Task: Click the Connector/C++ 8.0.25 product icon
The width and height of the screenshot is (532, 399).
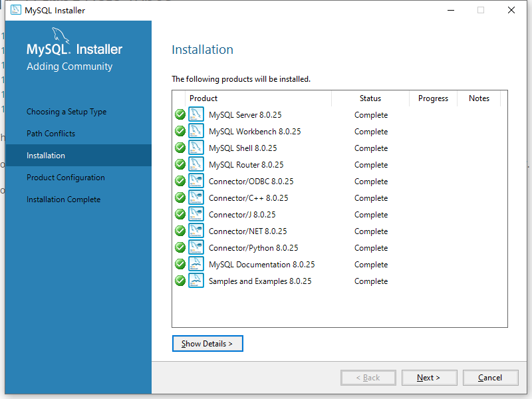Action: pos(196,198)
